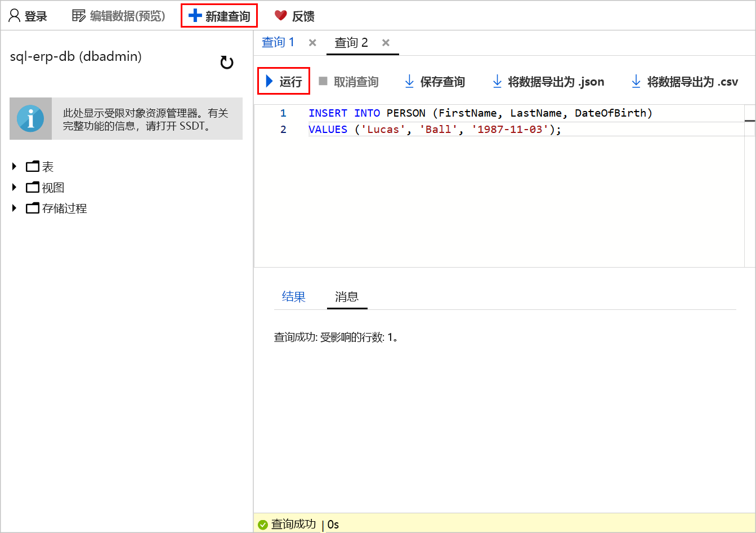Image resolution: width=756 pixels, height=533 pixels.
Task: Refresh the sql-erp-db object explorer
Action: (x=227, y=63)
